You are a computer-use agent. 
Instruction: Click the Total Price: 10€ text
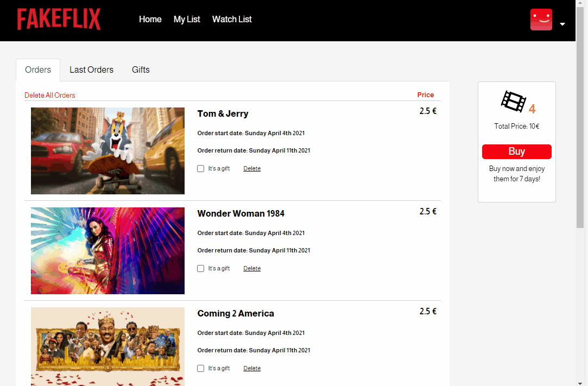[x=517, y=126]
